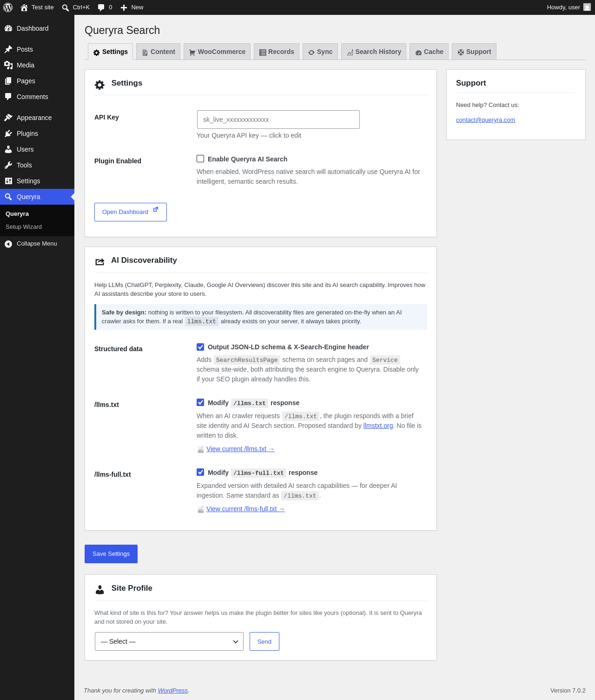Switch to the WooCommerce tab
Image resolution: width=595 pixels, height=700 pixels.
click(217, 52)
